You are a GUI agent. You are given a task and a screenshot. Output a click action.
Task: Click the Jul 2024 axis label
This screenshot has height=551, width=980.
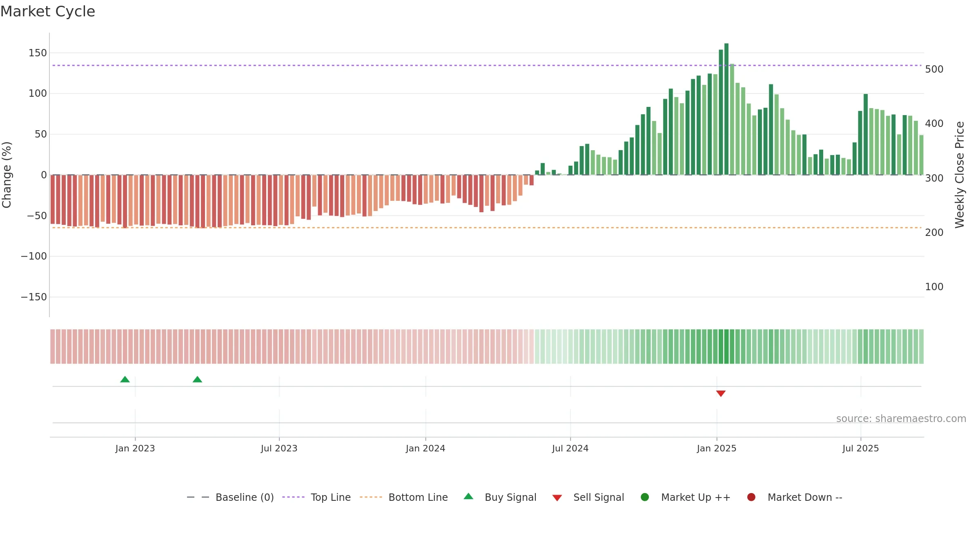click(x=570, y=449)
